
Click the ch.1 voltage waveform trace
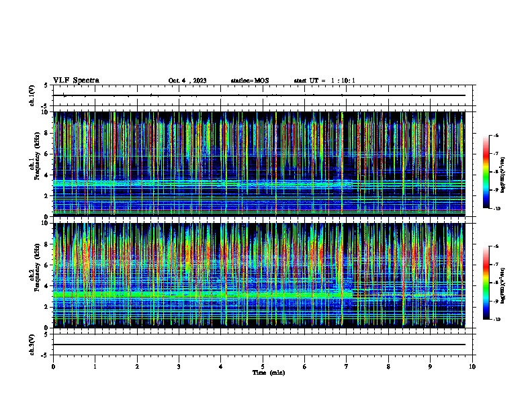pos(259,95)
